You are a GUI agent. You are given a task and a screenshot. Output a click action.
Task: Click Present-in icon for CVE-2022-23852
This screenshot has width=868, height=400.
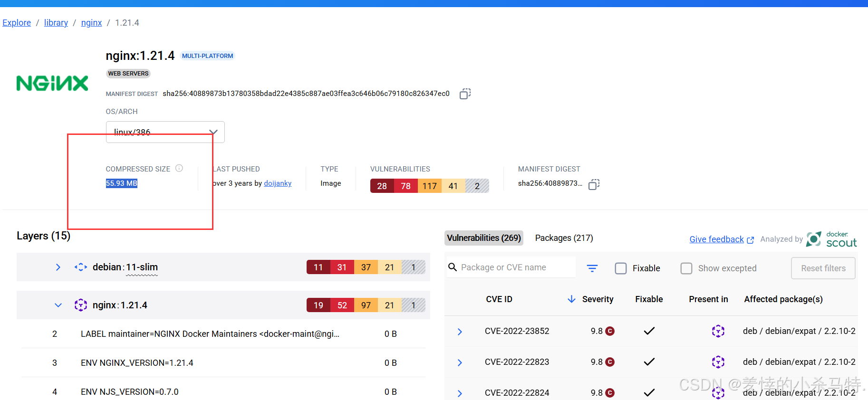tap(718, 331)
